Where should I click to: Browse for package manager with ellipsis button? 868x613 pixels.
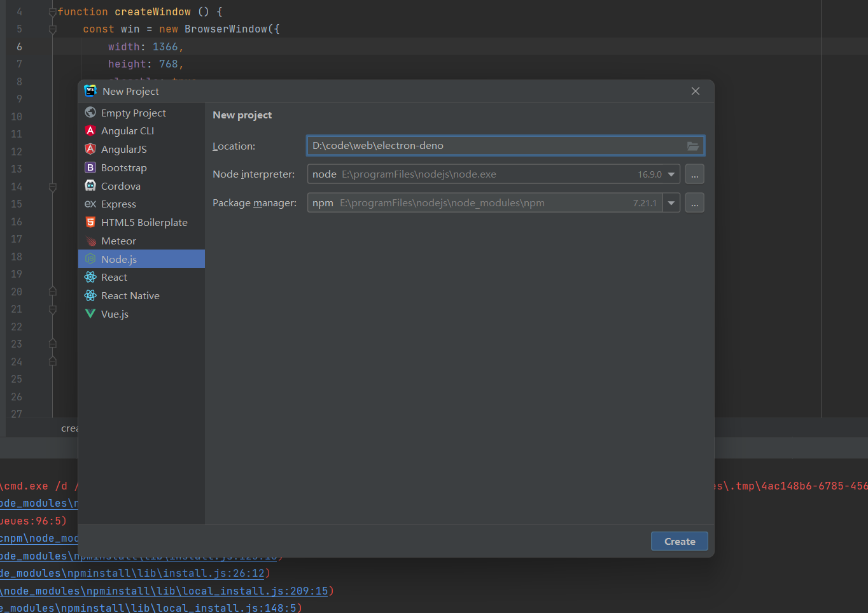pyautogui.click(x=695, y=203)
